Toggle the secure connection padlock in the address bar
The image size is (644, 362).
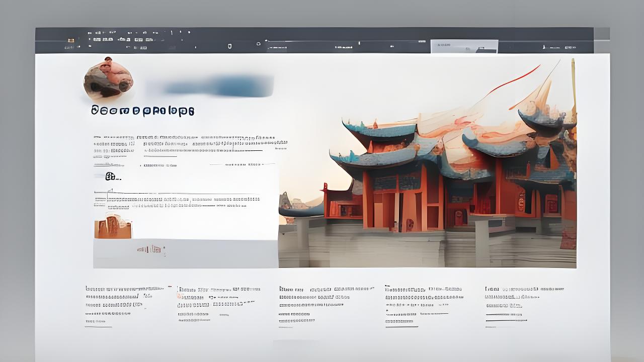point(229,45)
